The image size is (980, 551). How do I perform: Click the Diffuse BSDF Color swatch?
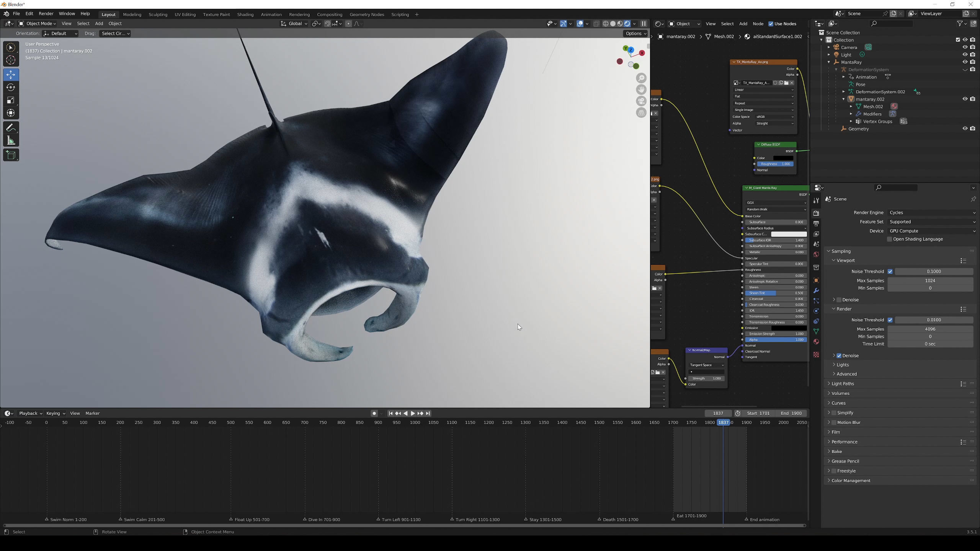[783, 158]
